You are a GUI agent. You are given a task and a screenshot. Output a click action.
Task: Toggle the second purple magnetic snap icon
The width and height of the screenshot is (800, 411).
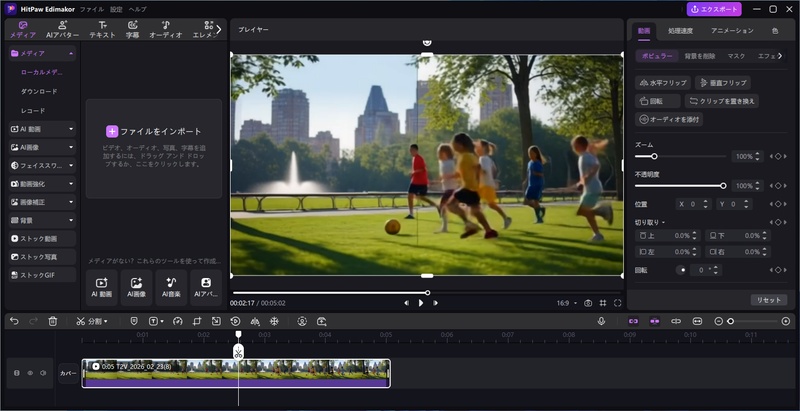655,321
